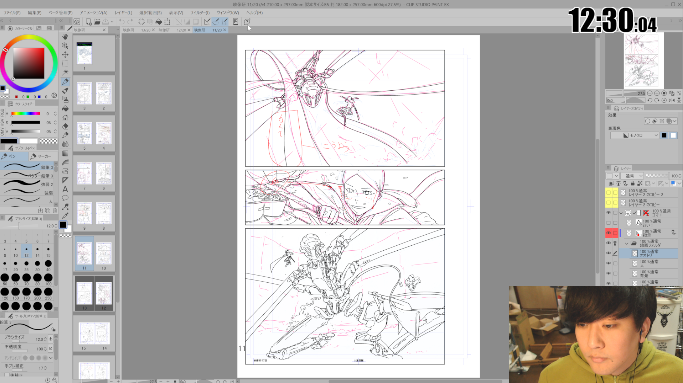Toggle Snap to Ruler in command bar
Screen dimensions: 683x383
207,21
